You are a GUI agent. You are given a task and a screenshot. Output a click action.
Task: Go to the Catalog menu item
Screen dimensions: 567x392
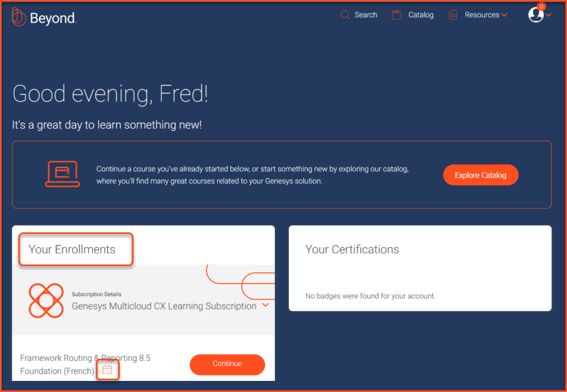point(421,15)
